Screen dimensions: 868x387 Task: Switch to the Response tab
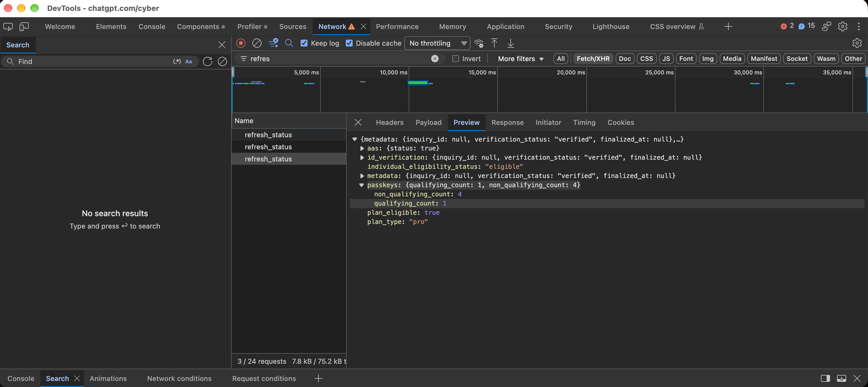pyautogui.click(x=507, y=123)
